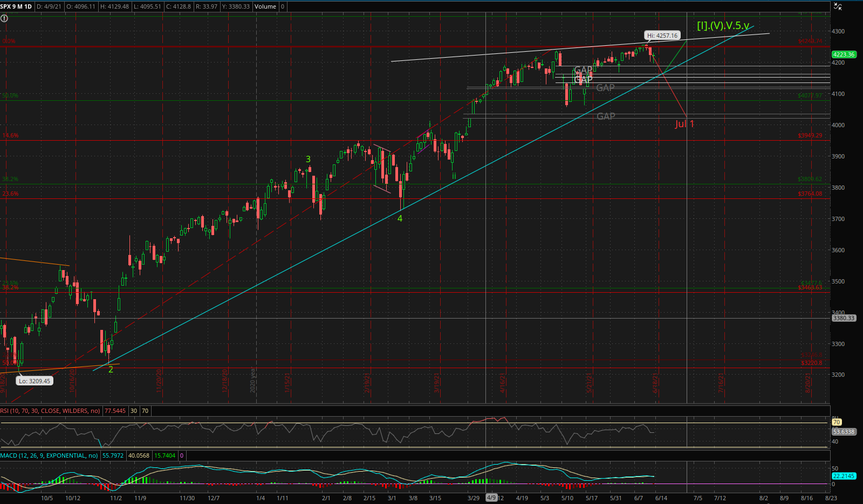Click the RSI 53.6338 value tag
Image resolution: width=863 pixels, height=504 pixels.
844,432
